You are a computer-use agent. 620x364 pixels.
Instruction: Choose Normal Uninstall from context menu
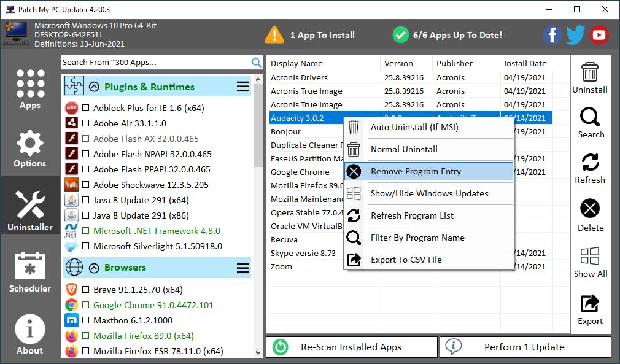(428, 149)
